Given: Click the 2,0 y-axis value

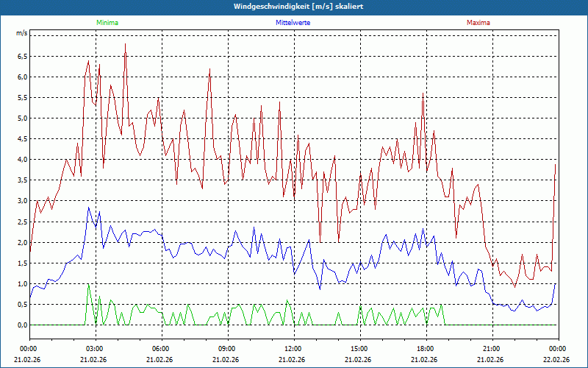Looking at the screenshot, I should (23, 243).
